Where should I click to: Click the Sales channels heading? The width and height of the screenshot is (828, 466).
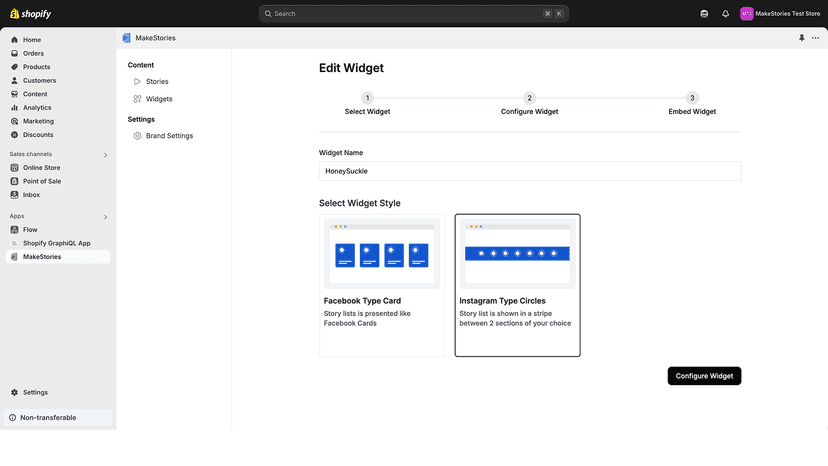pos(31,154)
